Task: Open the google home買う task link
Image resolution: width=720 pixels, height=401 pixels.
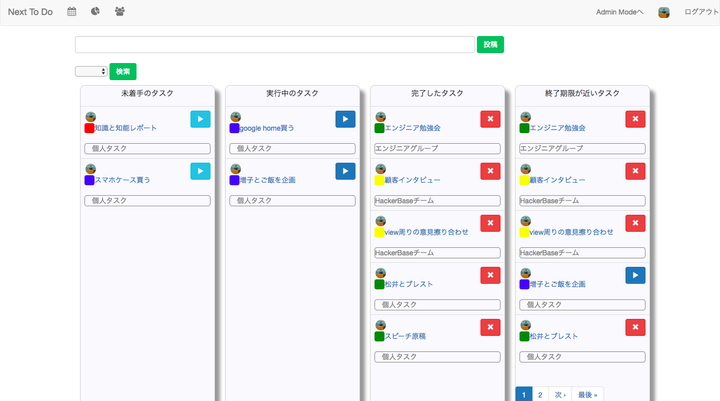Action: coord(267,128)
